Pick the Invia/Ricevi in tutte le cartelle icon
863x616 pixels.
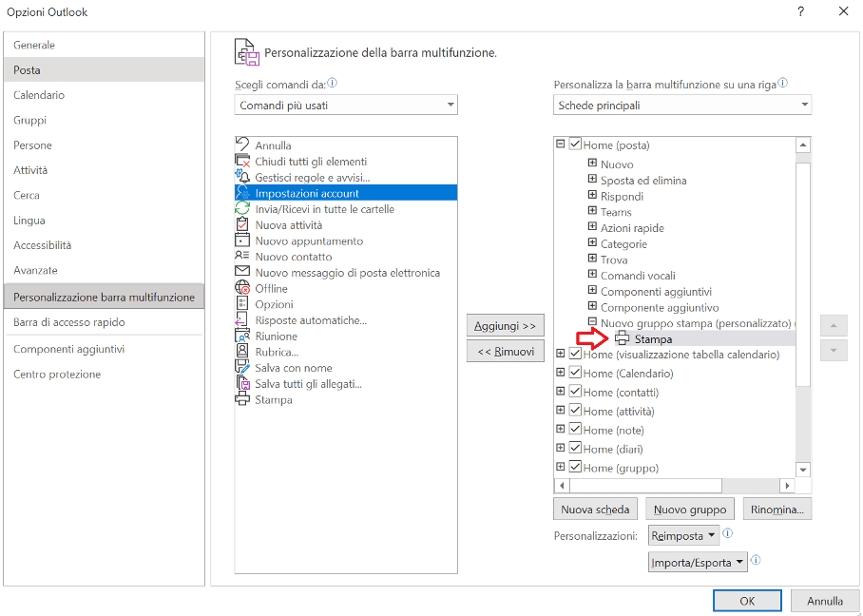point(242,208)
